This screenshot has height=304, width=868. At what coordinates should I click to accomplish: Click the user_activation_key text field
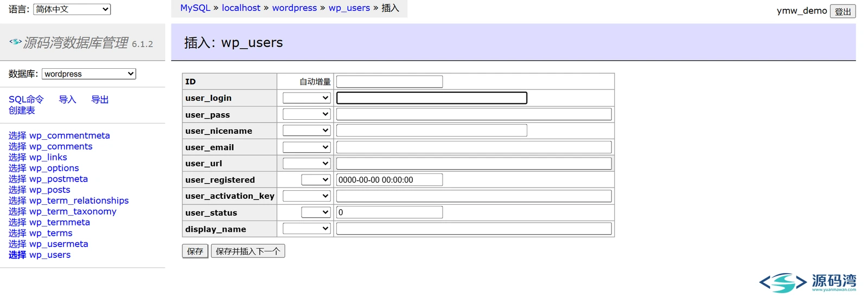(x=474, y=196)
